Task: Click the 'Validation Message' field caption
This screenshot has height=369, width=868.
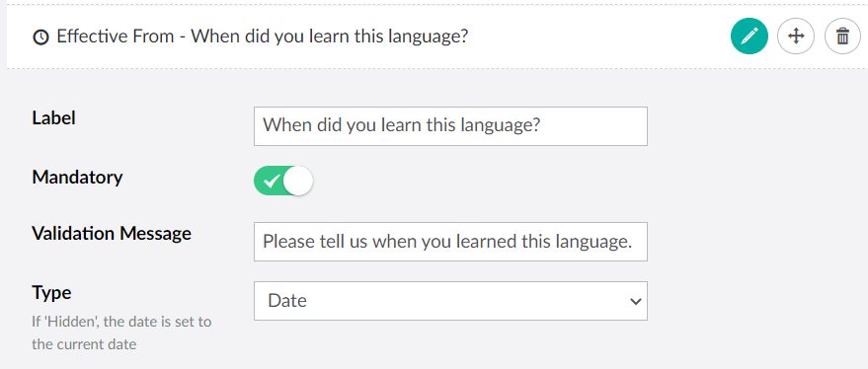Action: pos(112,234)
